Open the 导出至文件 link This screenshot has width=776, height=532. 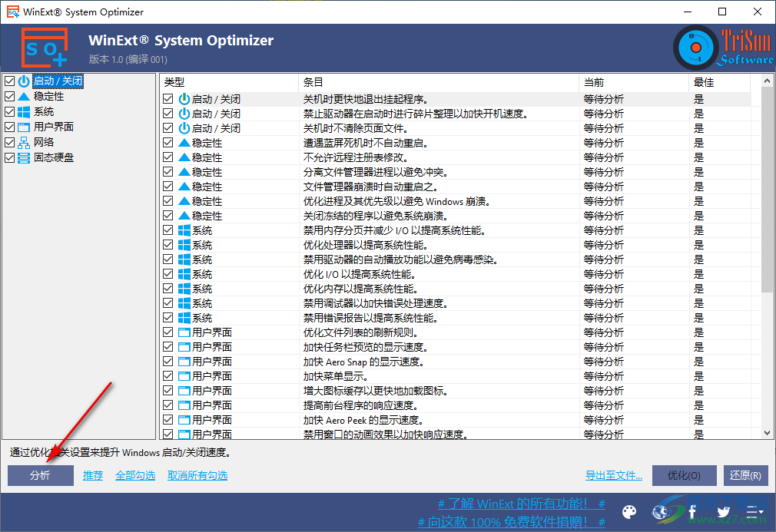[x=613, y=475]
